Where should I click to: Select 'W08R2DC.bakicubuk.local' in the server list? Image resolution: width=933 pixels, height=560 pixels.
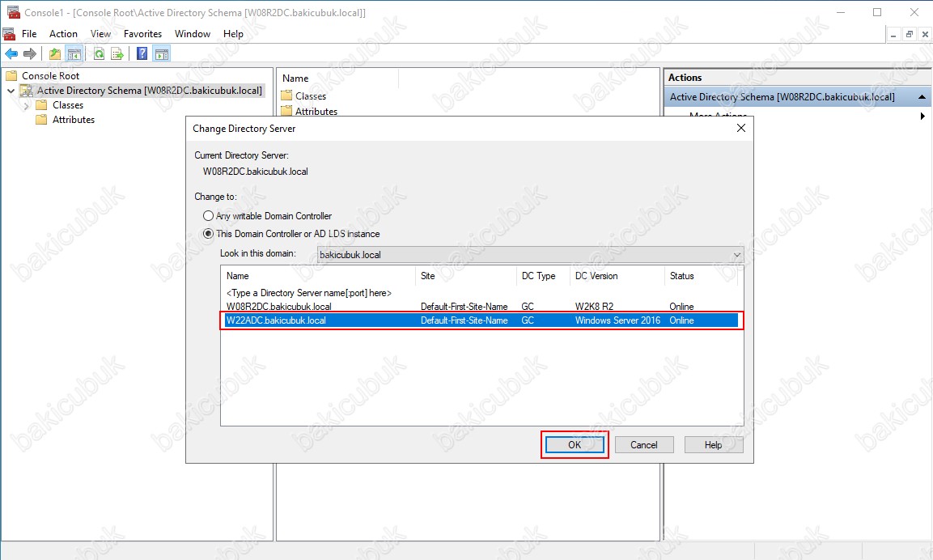(x=279, y=307)
